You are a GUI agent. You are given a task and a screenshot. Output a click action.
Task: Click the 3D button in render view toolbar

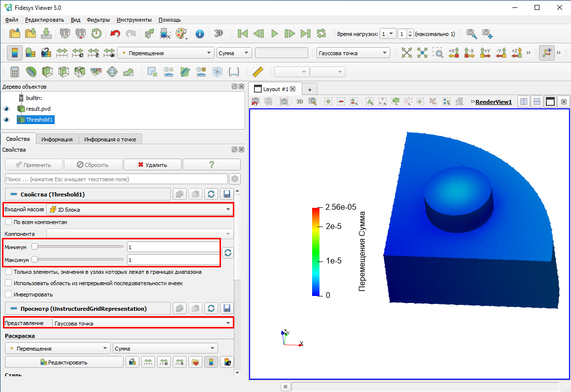click(300, 101)
